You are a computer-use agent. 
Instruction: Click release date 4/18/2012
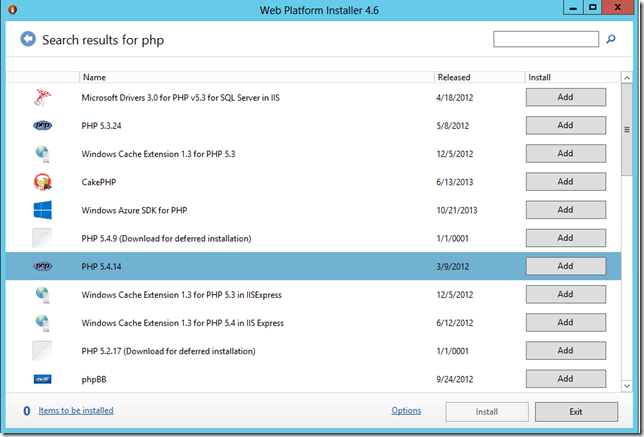(x=455, y=98)
